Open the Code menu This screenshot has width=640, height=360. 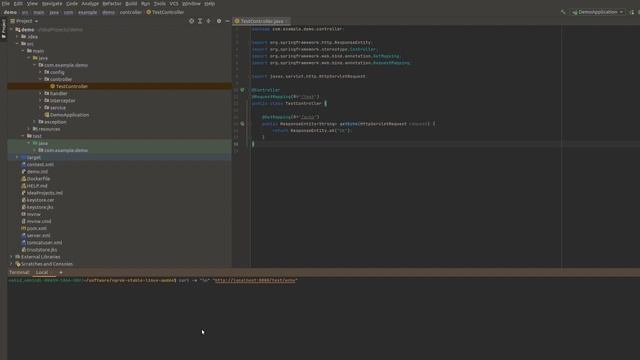click(x=72, y=4)
